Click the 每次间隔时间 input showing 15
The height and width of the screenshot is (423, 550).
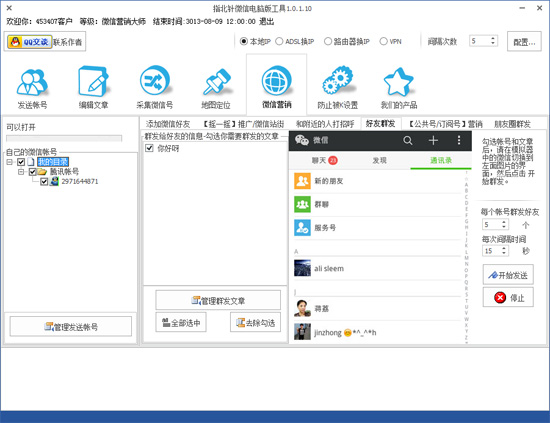[492, 250]
